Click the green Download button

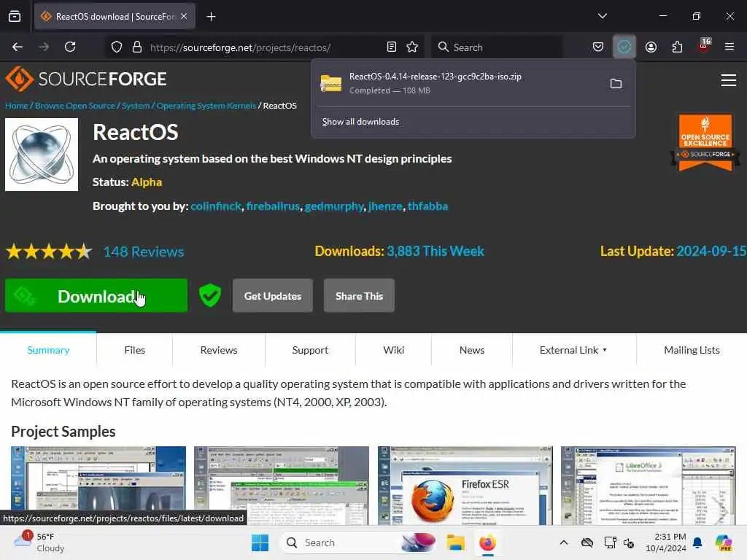point(96,296)
